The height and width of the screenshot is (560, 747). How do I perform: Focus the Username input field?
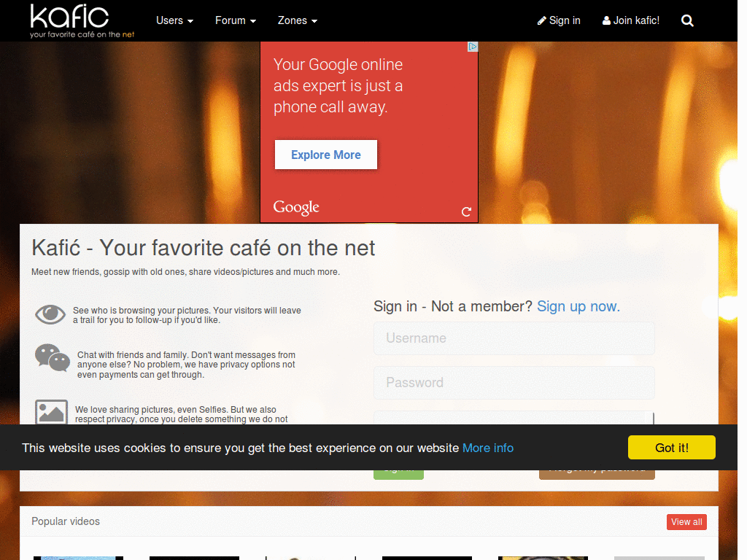coord(514,338)
